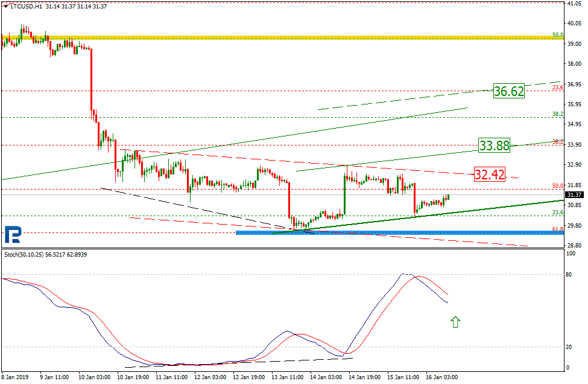
Task: Click the current price tag 31.37 on axis
Action: pyautogui.click(x=575, y=194)
